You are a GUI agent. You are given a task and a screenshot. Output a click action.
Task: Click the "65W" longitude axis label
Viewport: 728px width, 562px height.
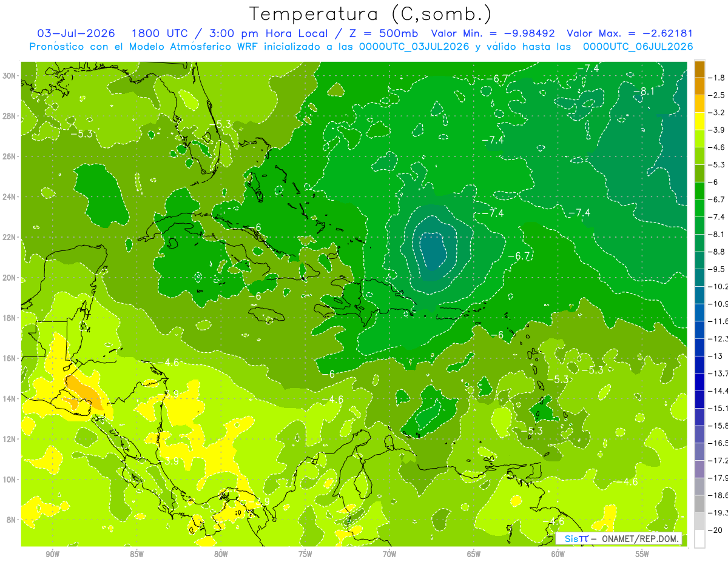[474, 554]
